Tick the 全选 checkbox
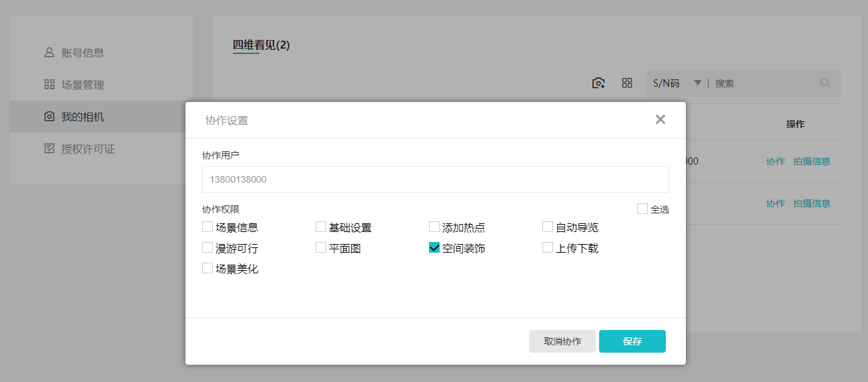The image size is (868, 382). click(x=642, y=209)
